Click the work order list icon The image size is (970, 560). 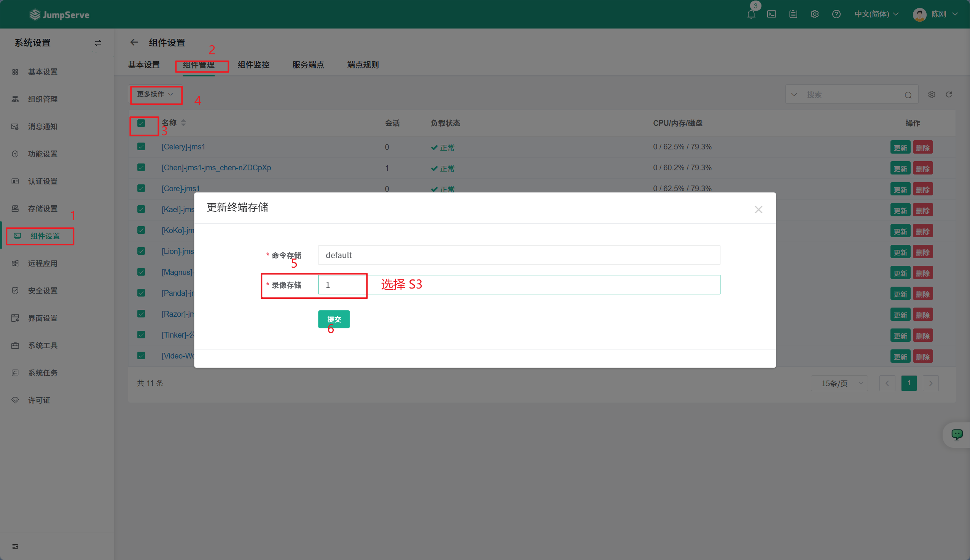(x=793, y=14)
